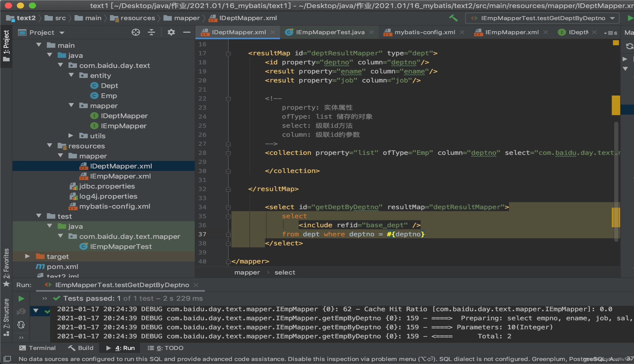Image resolution: width=634 pixels, height=364 pixels.
Task: Click green Rerun button in Run panel
Action: point(21,298)
